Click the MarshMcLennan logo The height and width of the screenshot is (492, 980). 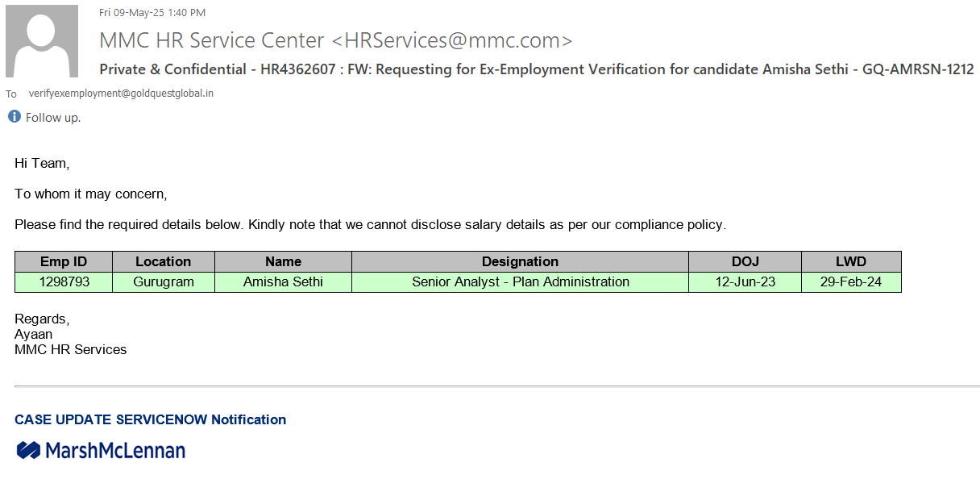[x=101, y=450]
